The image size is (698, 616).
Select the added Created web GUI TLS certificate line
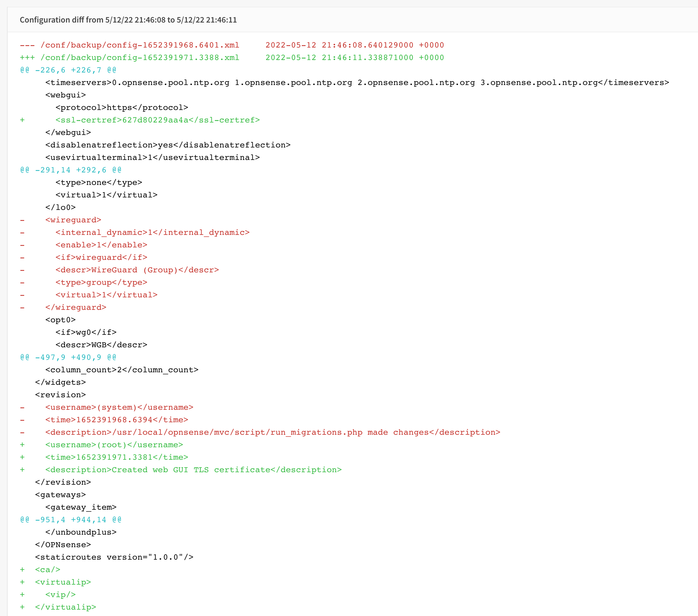tap(193, 469)
